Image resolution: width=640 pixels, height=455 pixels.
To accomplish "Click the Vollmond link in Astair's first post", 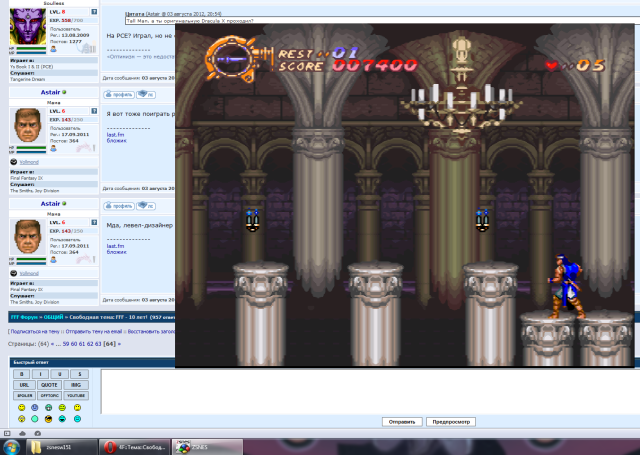I will pyautogui.click(x=29, y=162).
